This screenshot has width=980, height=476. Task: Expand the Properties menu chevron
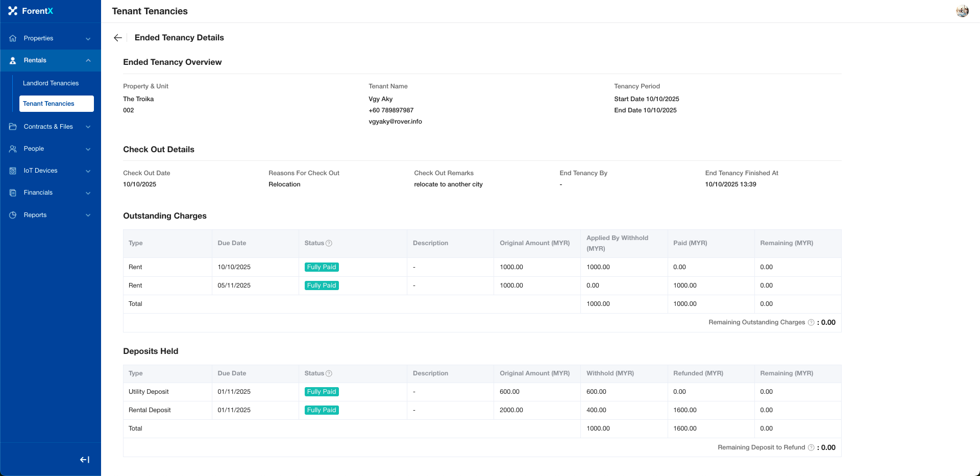click(x=88, y=39)
